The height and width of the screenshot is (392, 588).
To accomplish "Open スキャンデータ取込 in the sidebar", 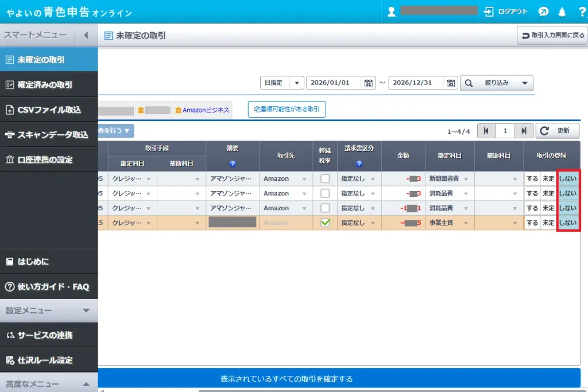I will click(49, 134).
